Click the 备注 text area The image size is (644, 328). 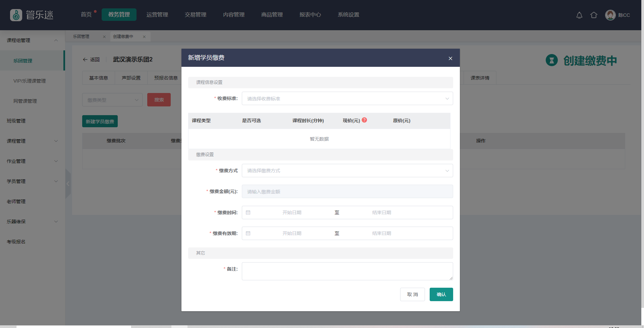347,271
